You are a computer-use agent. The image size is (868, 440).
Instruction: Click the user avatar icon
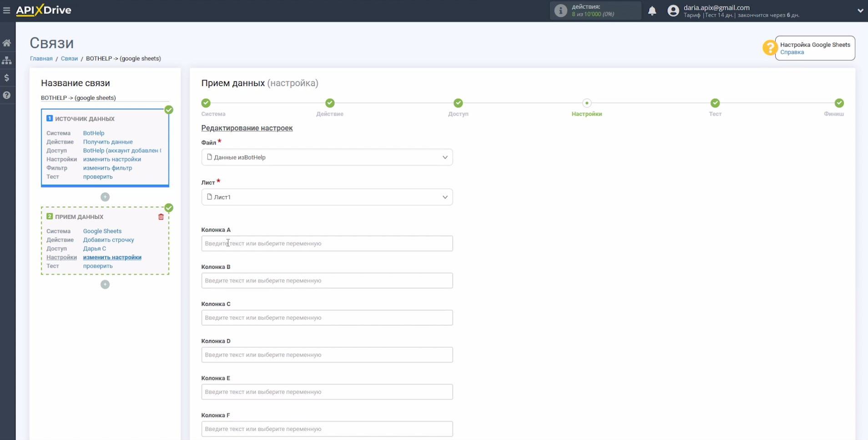[673, 10]
